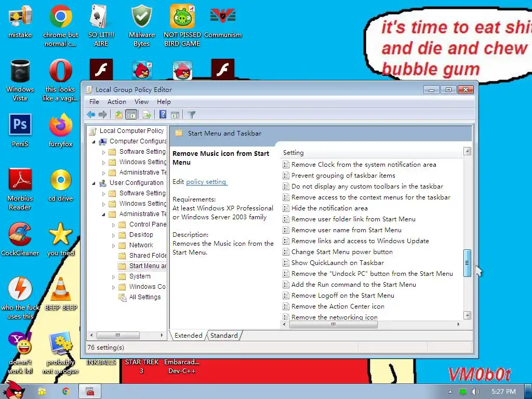Open the Opera browser desktop icon
This screenshot has height=399, width=532.
pyautogui.click(x=60, y=81)
